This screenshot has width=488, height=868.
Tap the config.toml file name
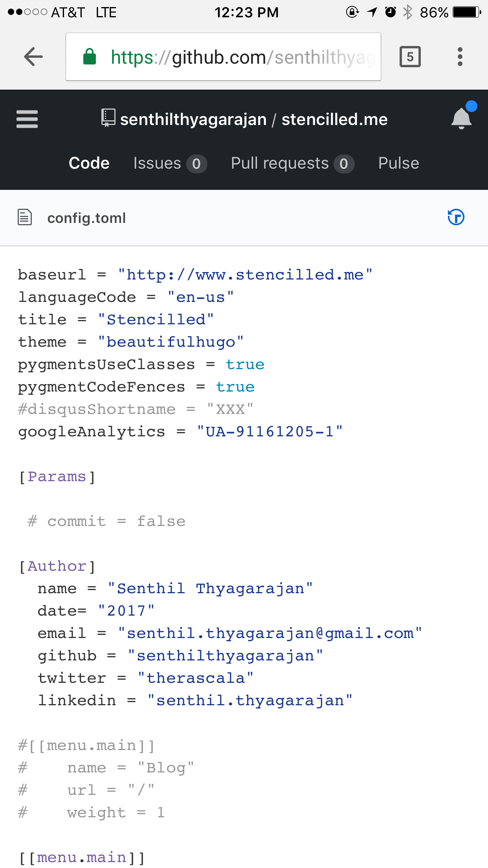point(86,218)
